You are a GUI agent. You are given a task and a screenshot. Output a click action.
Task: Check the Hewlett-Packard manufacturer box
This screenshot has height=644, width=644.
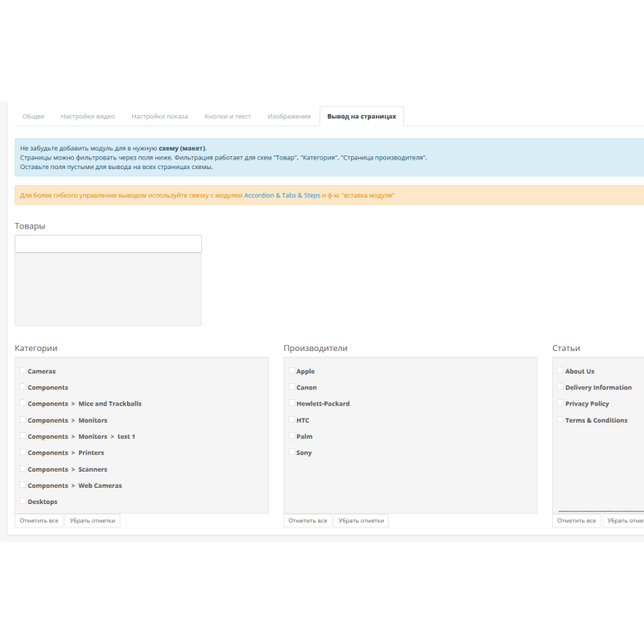[291, 403]
